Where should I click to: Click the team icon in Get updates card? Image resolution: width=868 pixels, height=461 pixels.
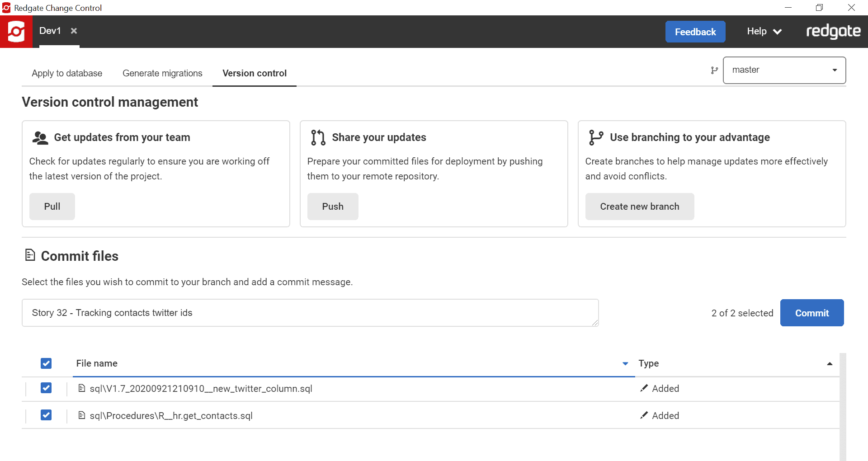[x=40, y=137]
